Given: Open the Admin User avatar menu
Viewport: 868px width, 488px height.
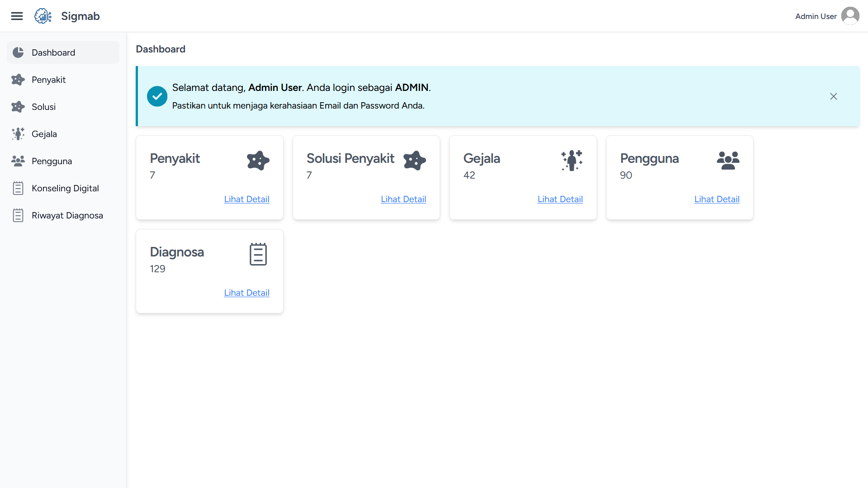Looking at the screenshot, I should (850, 16).
